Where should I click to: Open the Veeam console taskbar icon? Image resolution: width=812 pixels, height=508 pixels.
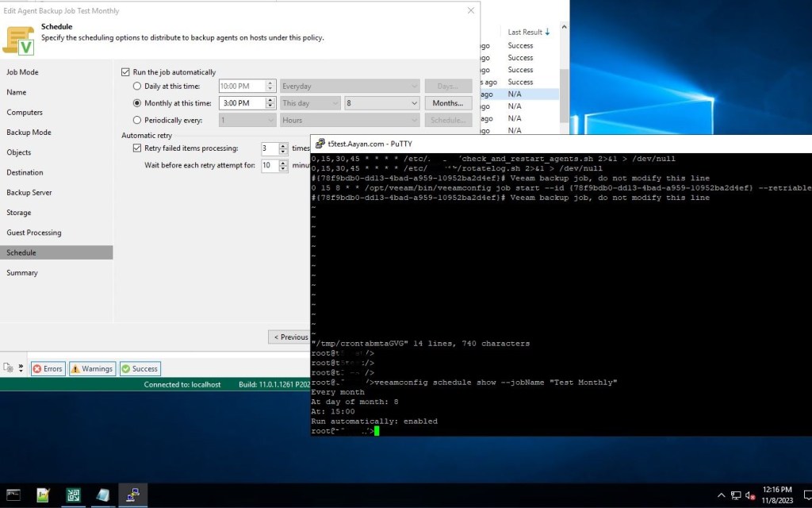73,495
